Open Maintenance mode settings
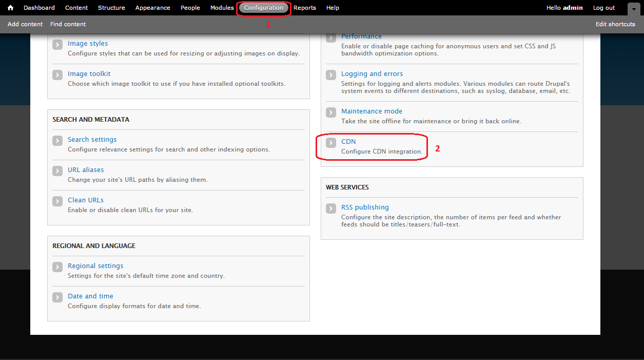This screenshot has height=360, width=644. click(x=372, y=111)
